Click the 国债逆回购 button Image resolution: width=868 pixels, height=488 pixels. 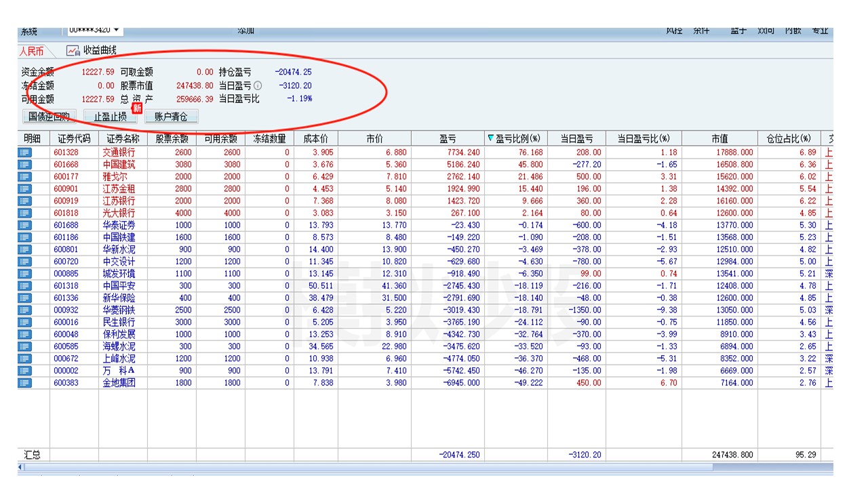tap(49, 117)
